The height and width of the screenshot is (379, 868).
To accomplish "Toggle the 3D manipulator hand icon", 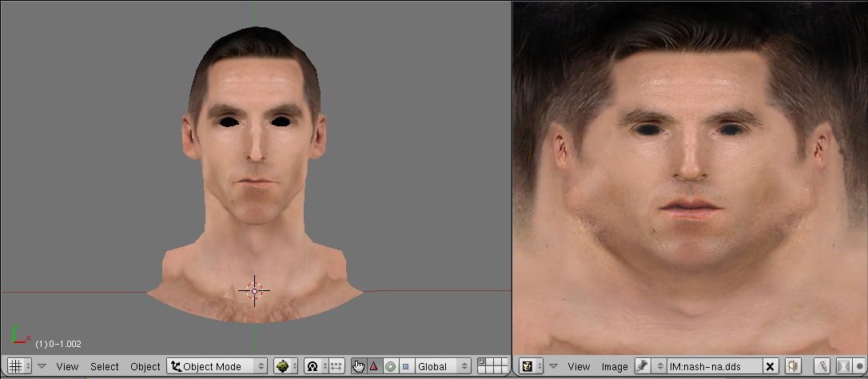I will (x=358, y=366).
